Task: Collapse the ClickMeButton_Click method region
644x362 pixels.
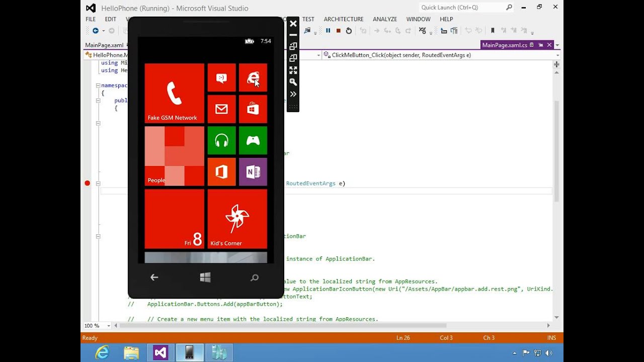Action: click(98, 184)
